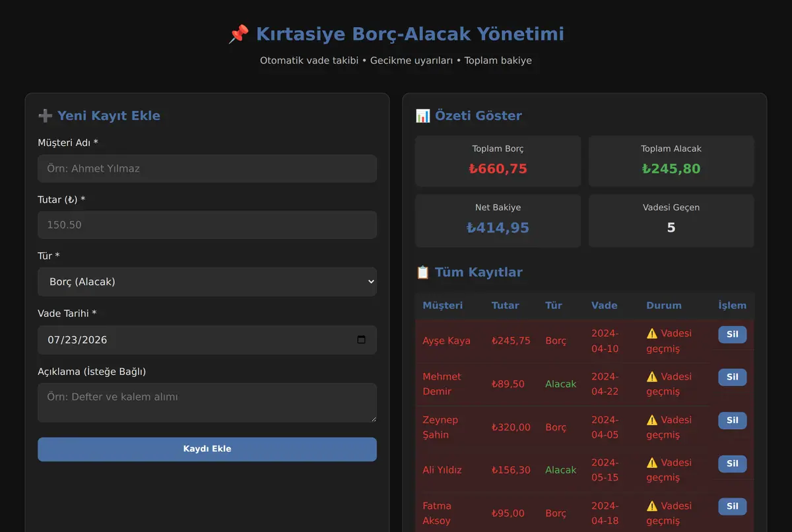Viewport: 792px width, 532px height.
Task: Click the pushpin icon in the page title
Action: (x=238, y=34)
